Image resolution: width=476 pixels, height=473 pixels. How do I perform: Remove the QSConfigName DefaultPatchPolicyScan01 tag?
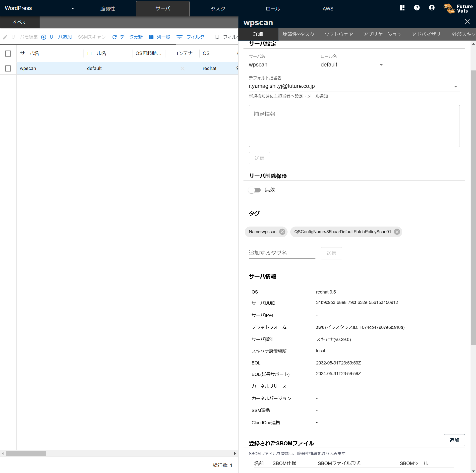[397, 232]
